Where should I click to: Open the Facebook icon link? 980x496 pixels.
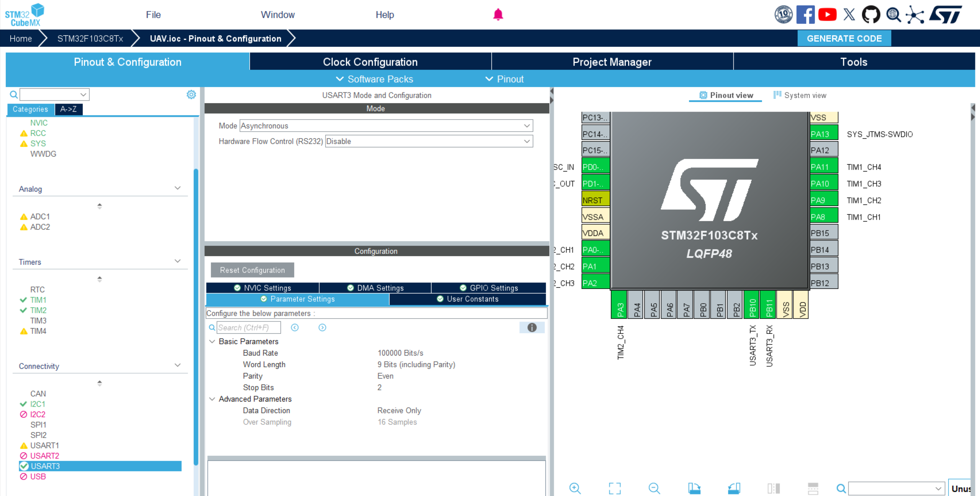click(805, 15)
